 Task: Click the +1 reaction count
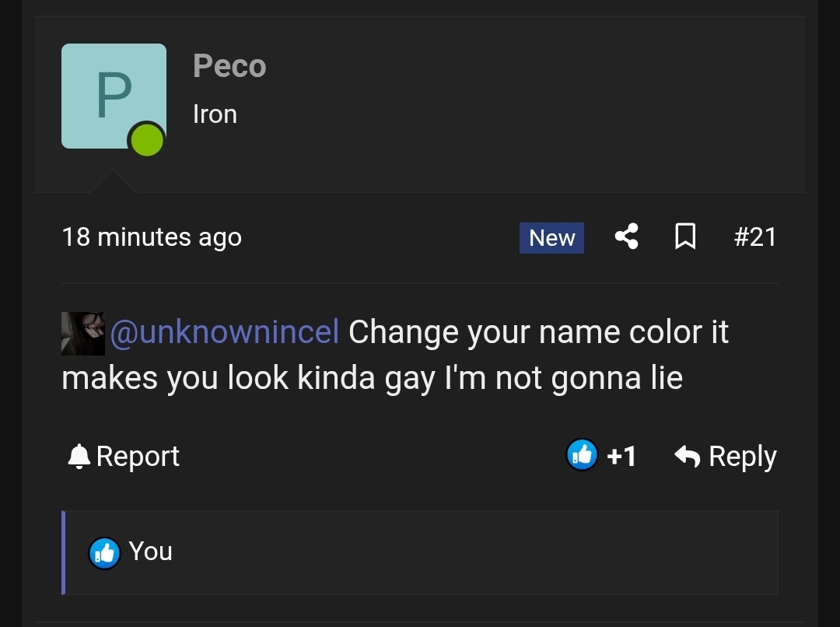pos(621,456)
